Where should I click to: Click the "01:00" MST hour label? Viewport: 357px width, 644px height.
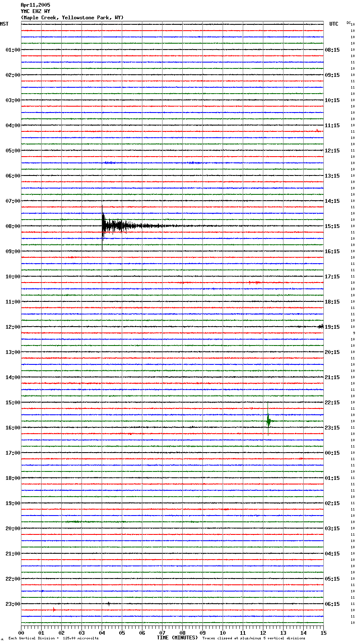(13, 50)
